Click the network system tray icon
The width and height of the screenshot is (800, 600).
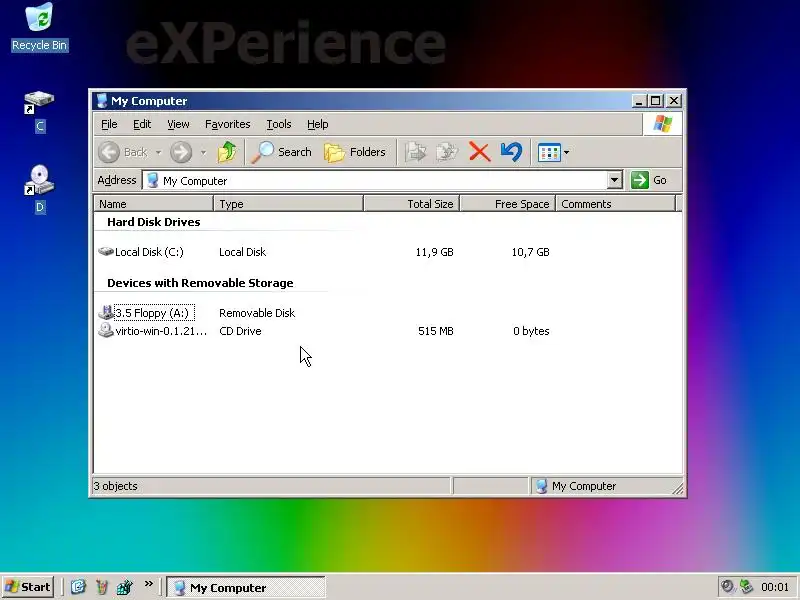746,587
